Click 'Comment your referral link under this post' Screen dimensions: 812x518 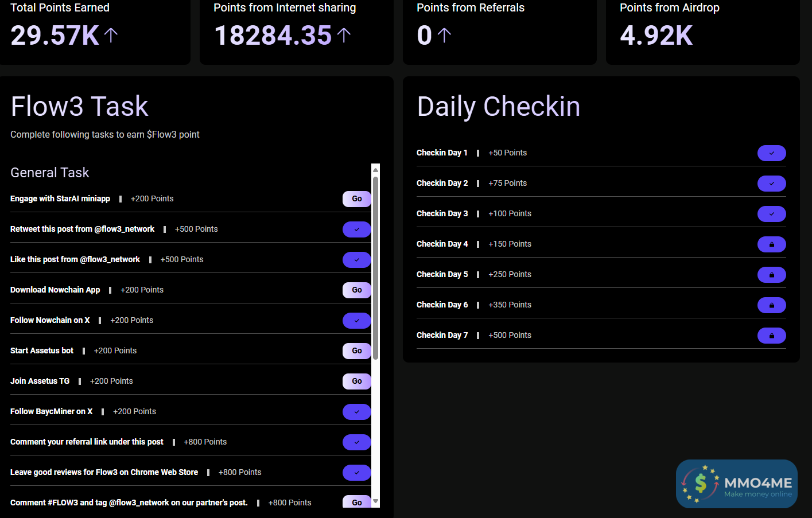[x=87, y=442]
